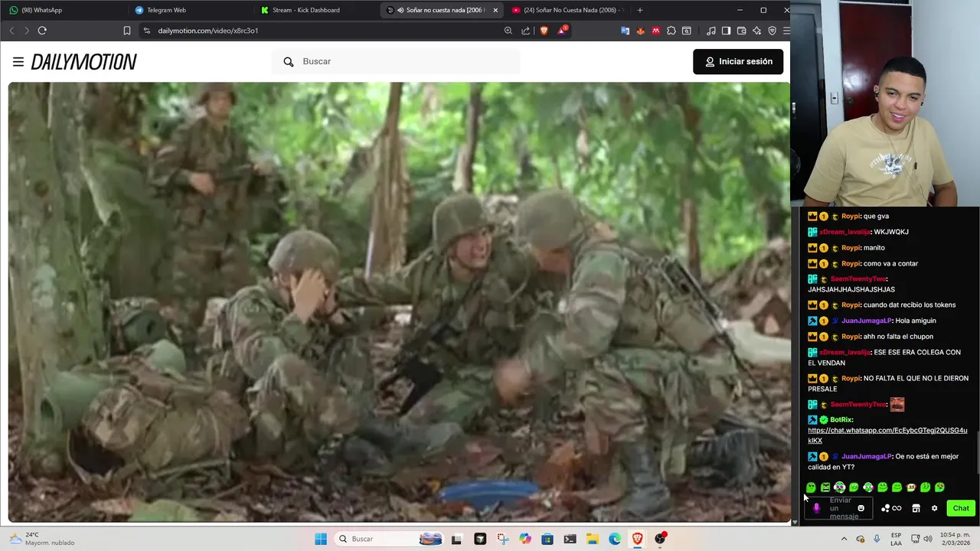The image size is (980, 551).
Task: Go forward in browser history
Action: pos(26,31)
